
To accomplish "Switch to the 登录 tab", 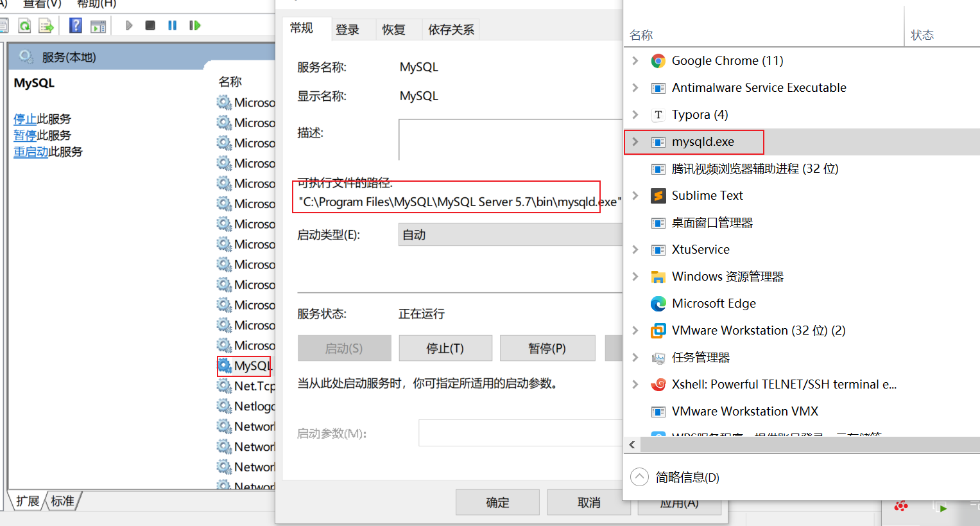I will point(347,30).
